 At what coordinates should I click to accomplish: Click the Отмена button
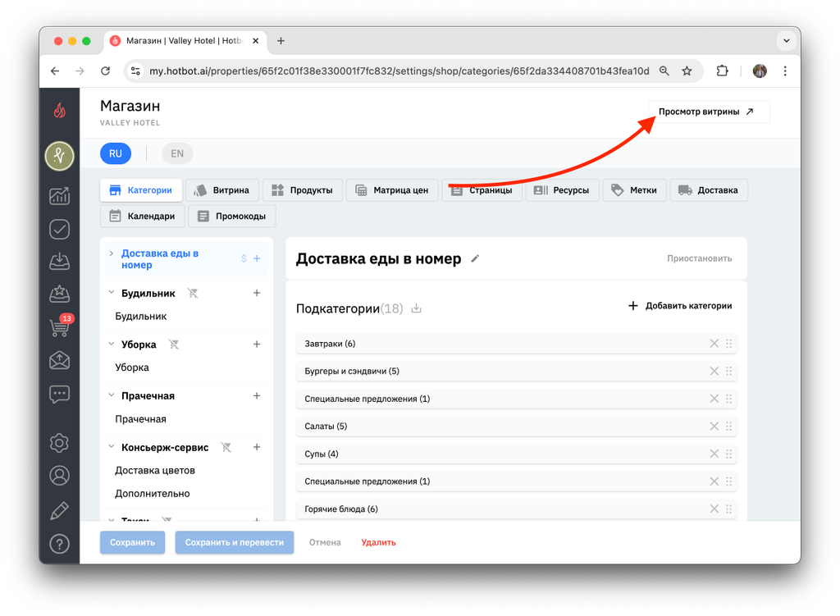pyautogui.click(x=325, y=543)
